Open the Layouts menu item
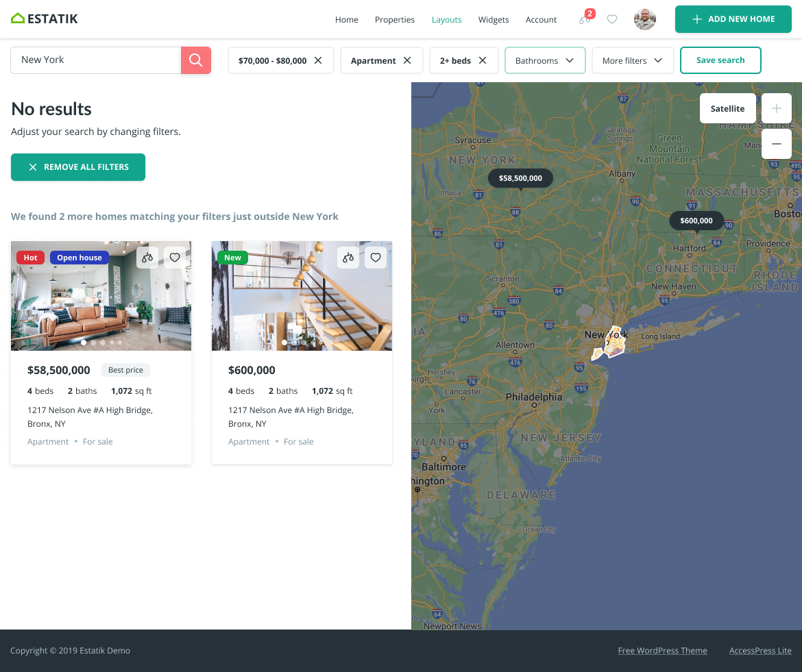The image size is (802, 672). [x=446, y=20]
